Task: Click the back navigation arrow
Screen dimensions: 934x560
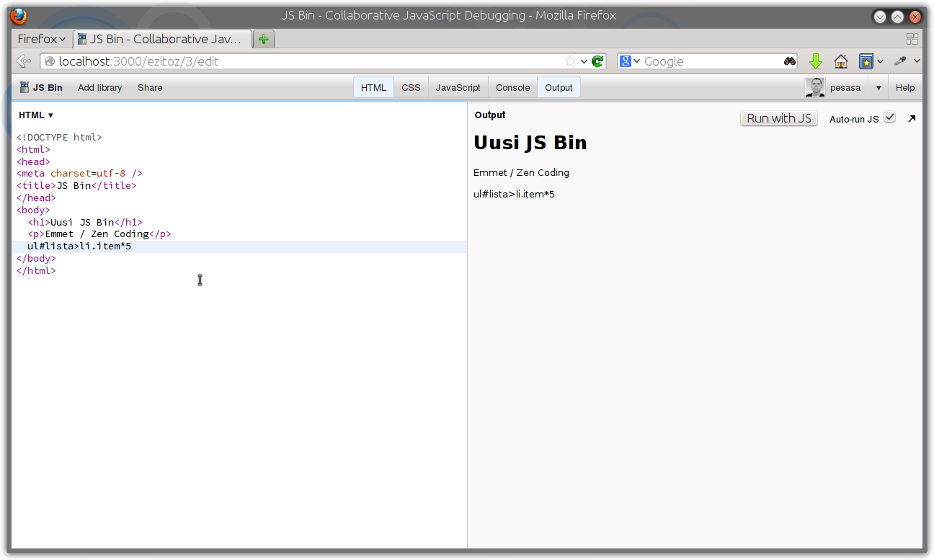Action: [x=24, y=61]
